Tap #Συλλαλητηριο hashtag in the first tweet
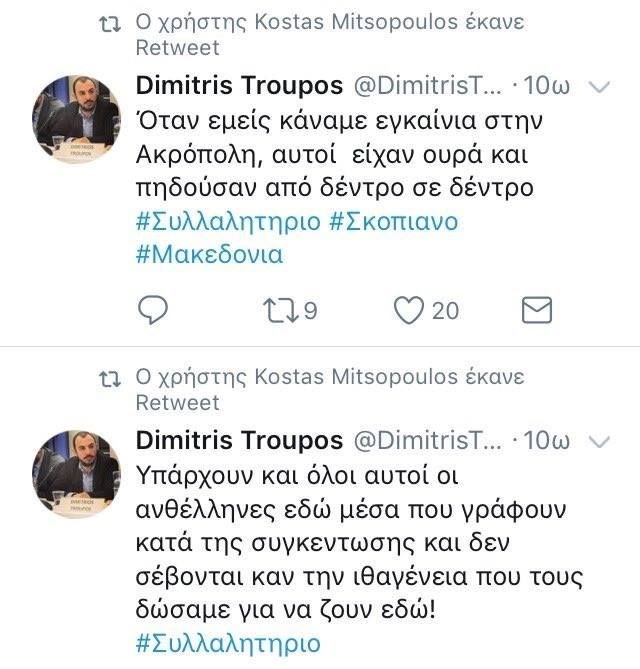The image size is (640, 669). tap(227, 221)
